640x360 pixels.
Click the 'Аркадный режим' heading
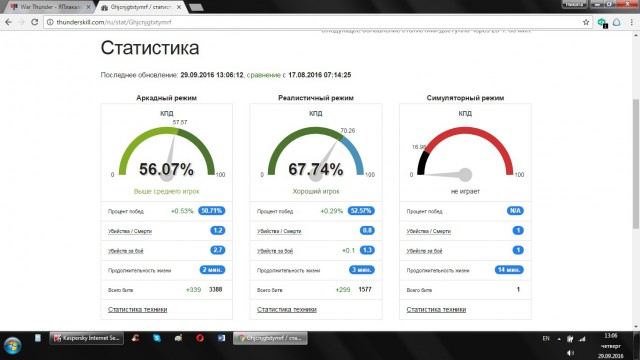click(167, 98)
